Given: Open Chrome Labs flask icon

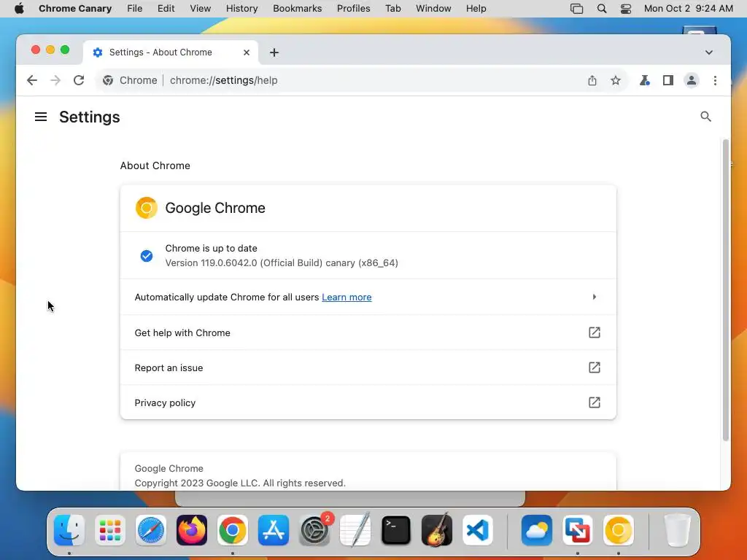Looking at the screenshot, I should point(645,80).
